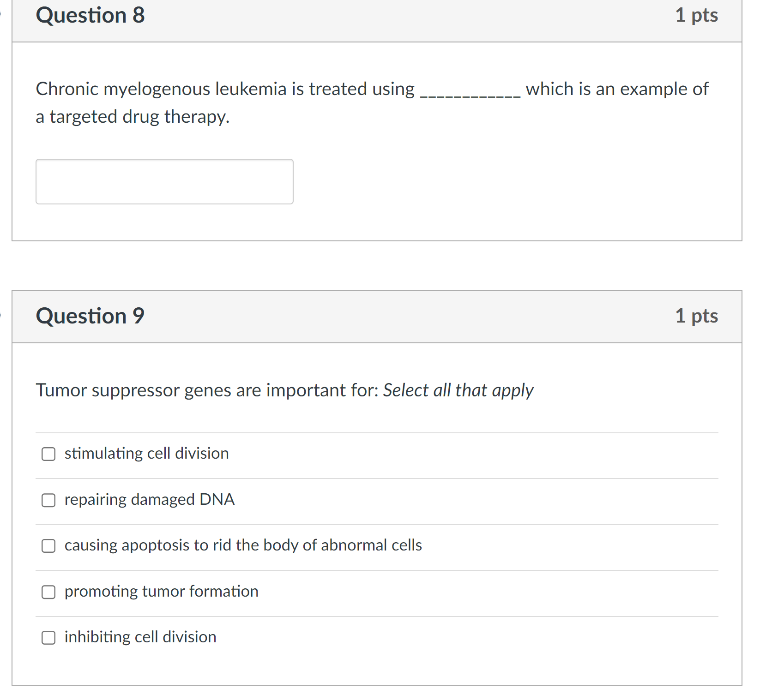Select the Question 9 header
The image size is (760, 700).
[90, 316]
